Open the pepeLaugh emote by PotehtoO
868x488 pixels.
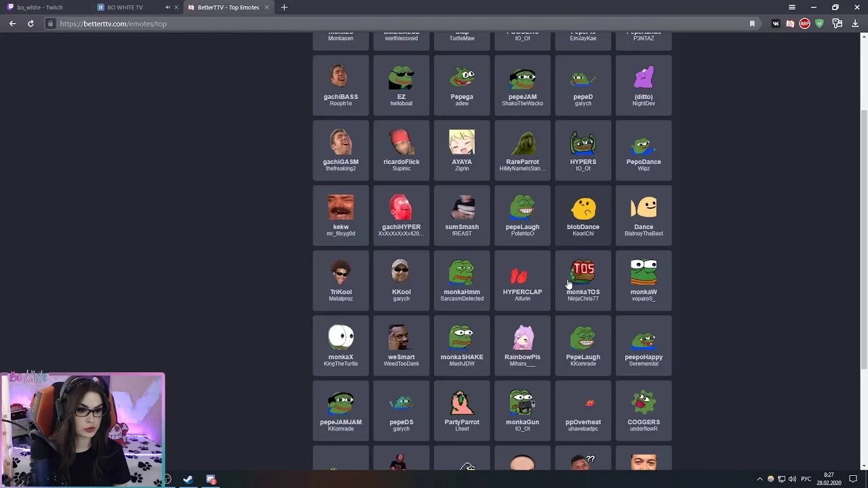point(522,216)
